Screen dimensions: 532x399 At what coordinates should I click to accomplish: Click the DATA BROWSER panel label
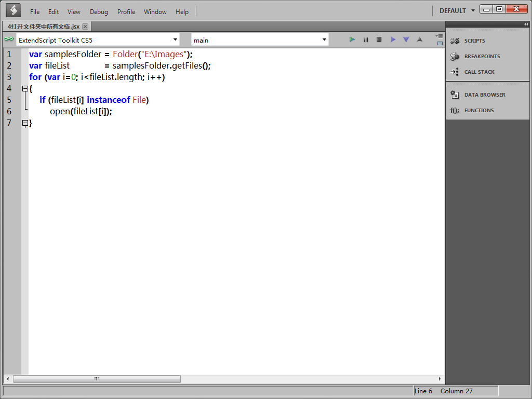tap(485, 95)
